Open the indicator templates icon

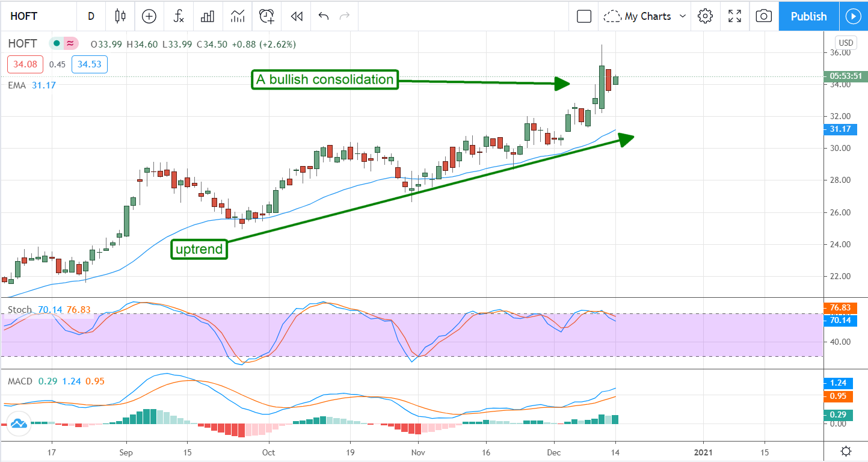(237, 16)
